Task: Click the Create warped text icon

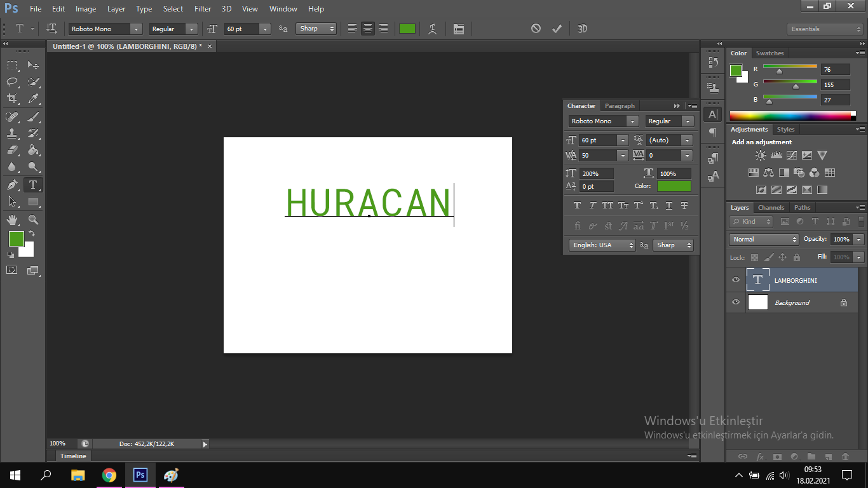Action: [433, 29]
